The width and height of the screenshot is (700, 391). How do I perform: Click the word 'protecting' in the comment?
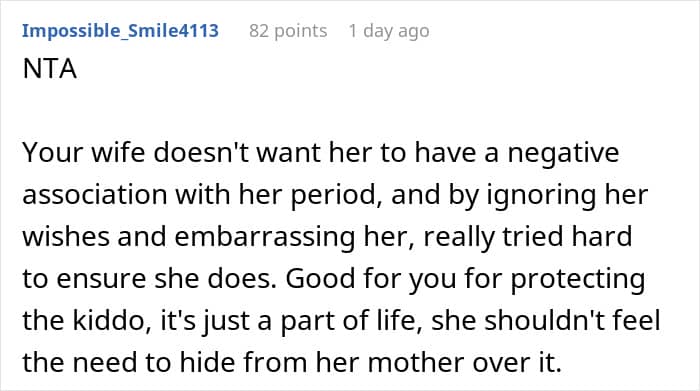(578, 279)
